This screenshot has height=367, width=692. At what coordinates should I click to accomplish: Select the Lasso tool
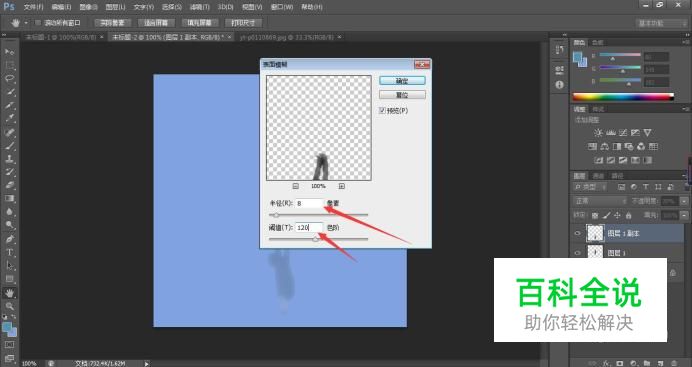[x=9, y=79]
